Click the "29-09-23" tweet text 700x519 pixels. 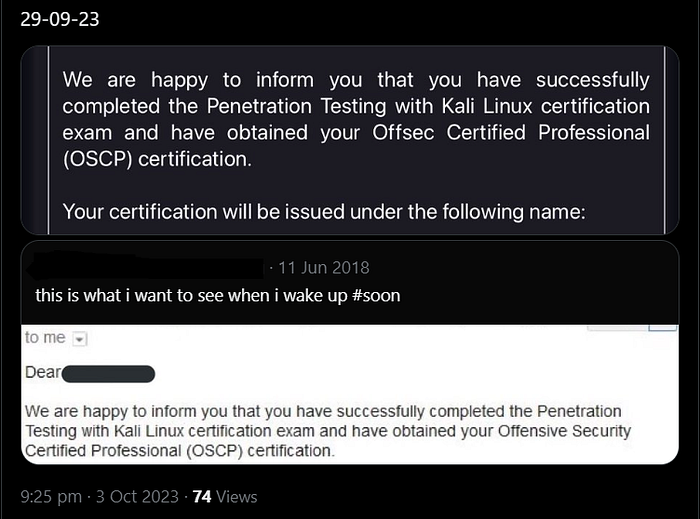coord(60,20)
